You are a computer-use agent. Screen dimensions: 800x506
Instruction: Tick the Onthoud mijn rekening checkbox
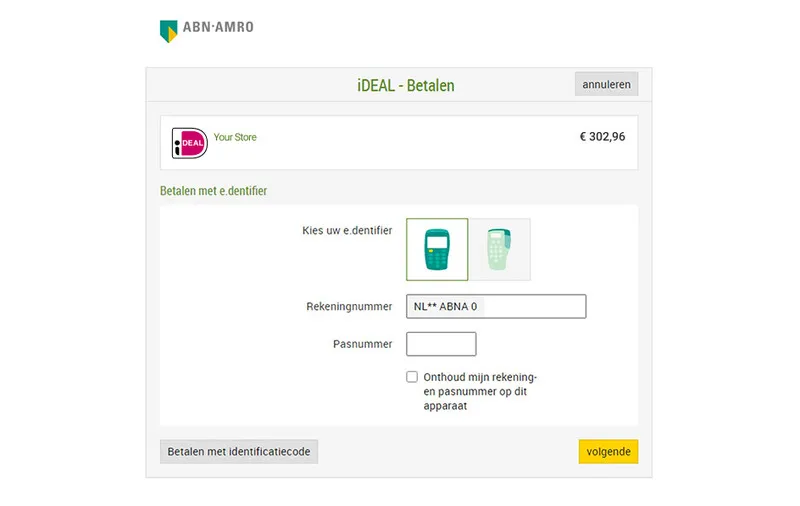click(412, 377)
